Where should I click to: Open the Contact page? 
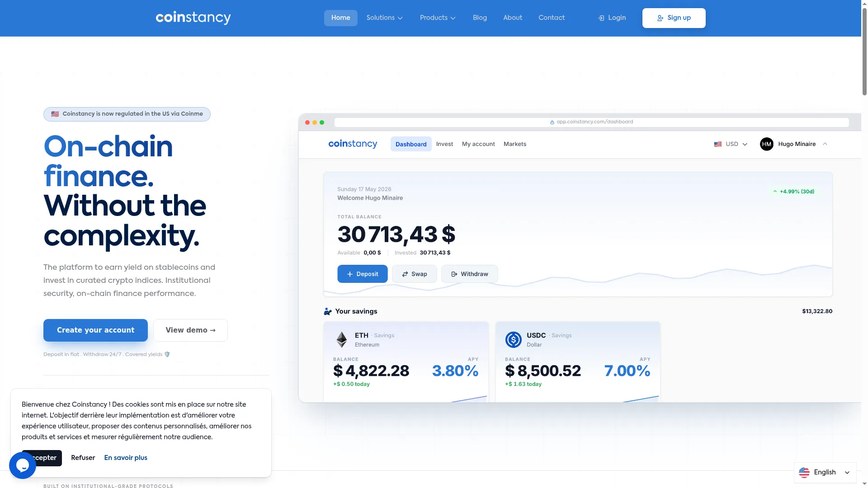tap(552, 18)
